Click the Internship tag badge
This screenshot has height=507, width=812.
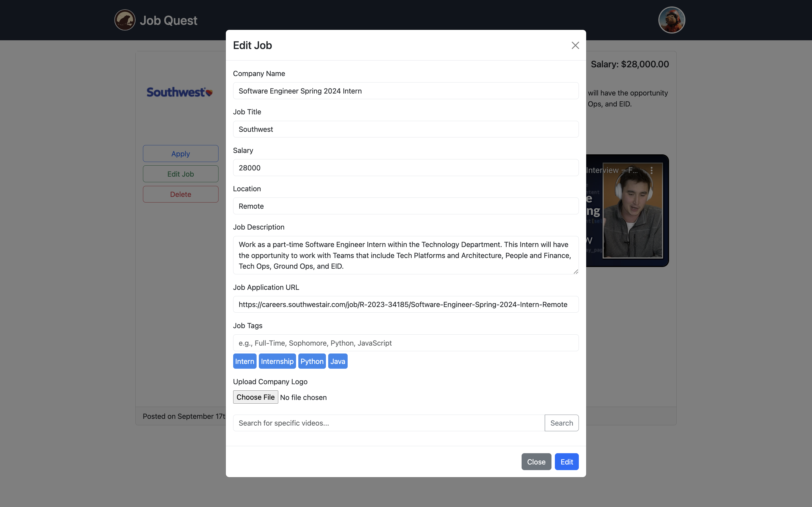coord(277,361)
